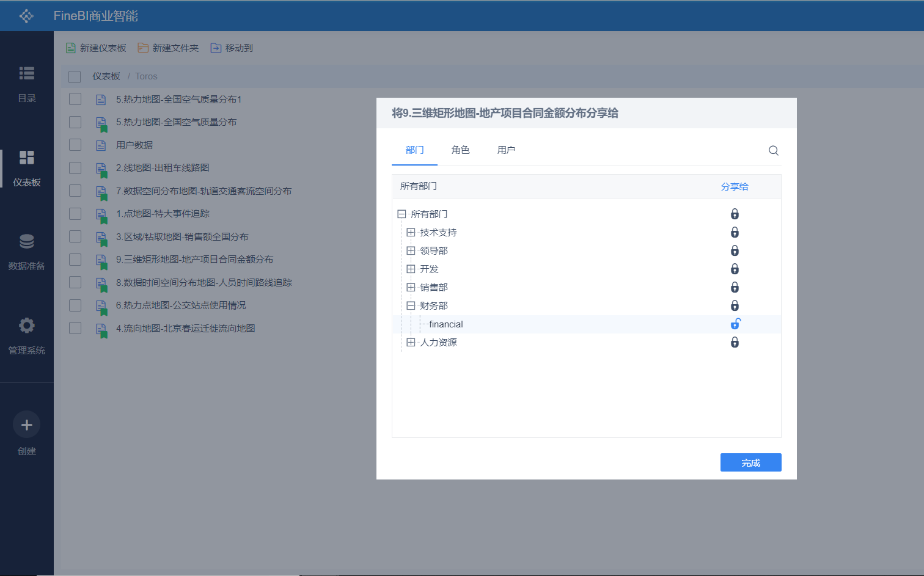
Task: Switch to the 用户 tab
Action: 506,150
